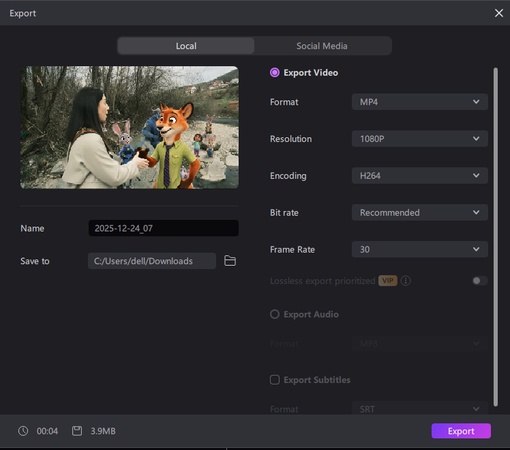Viewport: 510px width, 450px height.
Task: Click the Lossless export prioritized label
Action: pyautogui.click(x=323, y=281)
